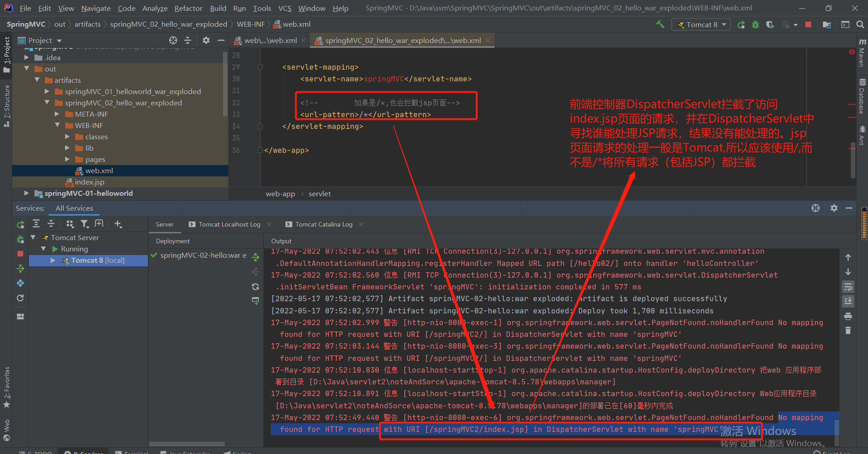
Task: Open the Navigate menu
Action: (96, 8)
